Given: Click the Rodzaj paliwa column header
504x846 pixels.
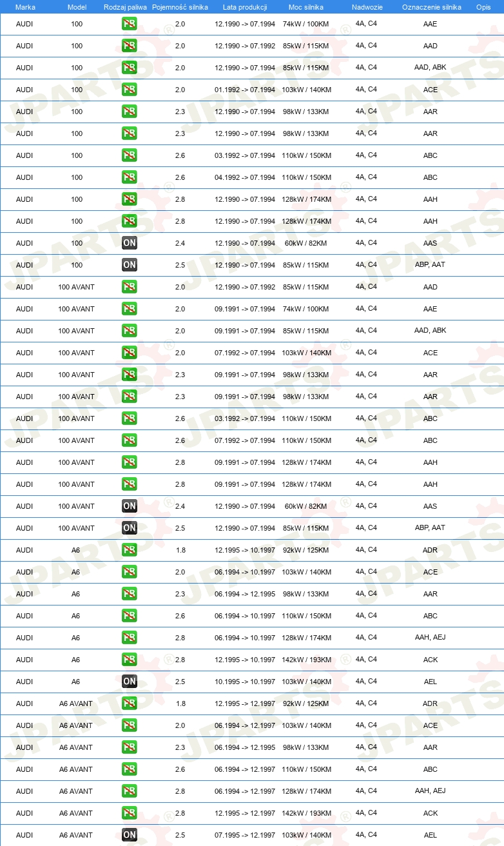Looking at the screenshot, I should (125, 7).
